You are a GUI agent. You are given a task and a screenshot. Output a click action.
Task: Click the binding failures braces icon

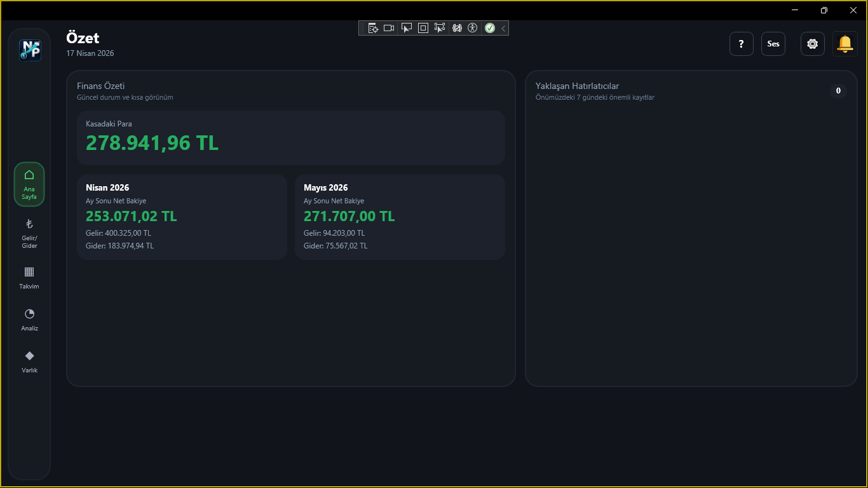coord(456,28)
